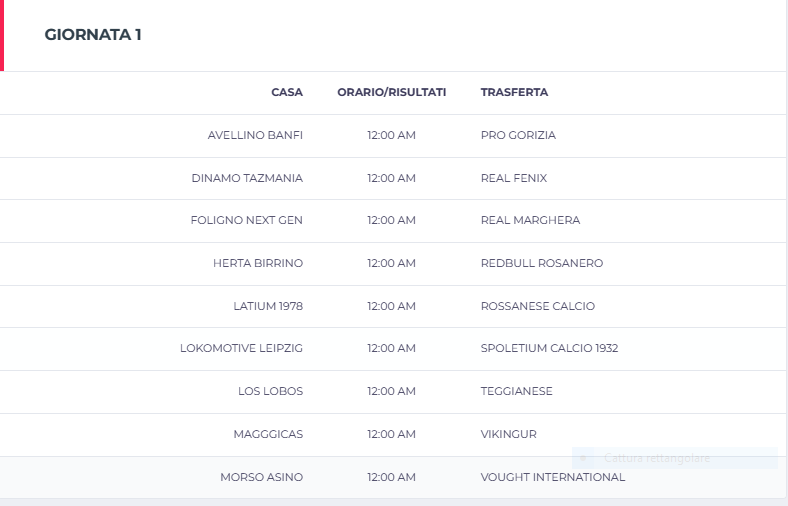Screen dimensions: 788x506
Task: Open ROSSANESE CALCIO team
Action: coord(538,307)
